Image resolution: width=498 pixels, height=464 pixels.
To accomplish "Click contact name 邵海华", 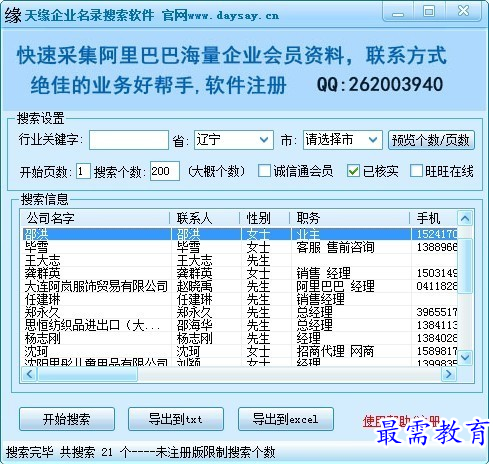I will [195, 325].
